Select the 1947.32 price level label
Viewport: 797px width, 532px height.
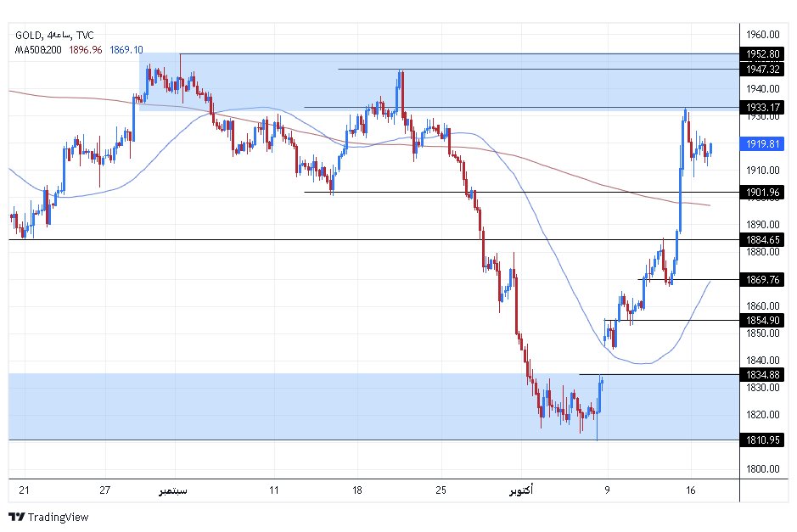[x=761, y=69]
